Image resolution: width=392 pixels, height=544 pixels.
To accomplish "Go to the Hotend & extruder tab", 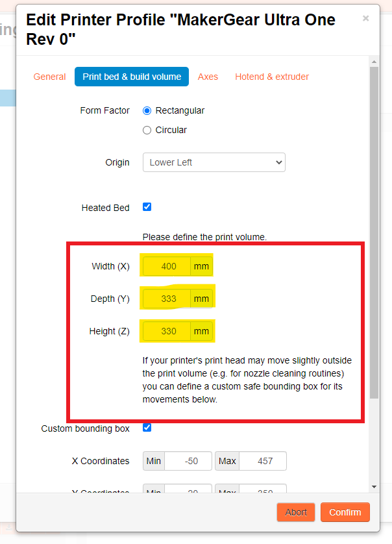I will (272, 77).
